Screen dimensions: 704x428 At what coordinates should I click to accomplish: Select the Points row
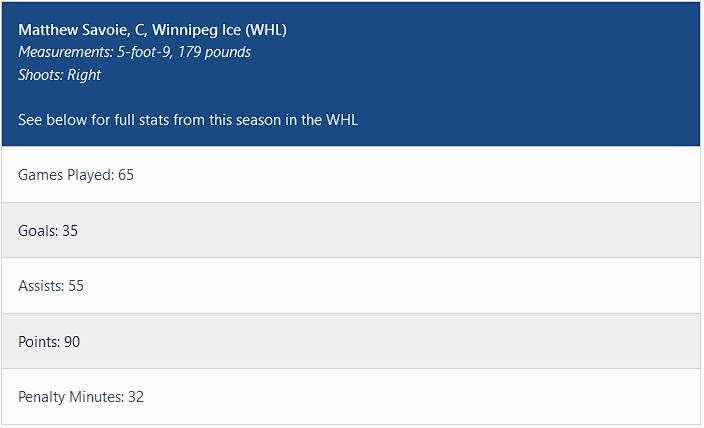pos(351,342)
